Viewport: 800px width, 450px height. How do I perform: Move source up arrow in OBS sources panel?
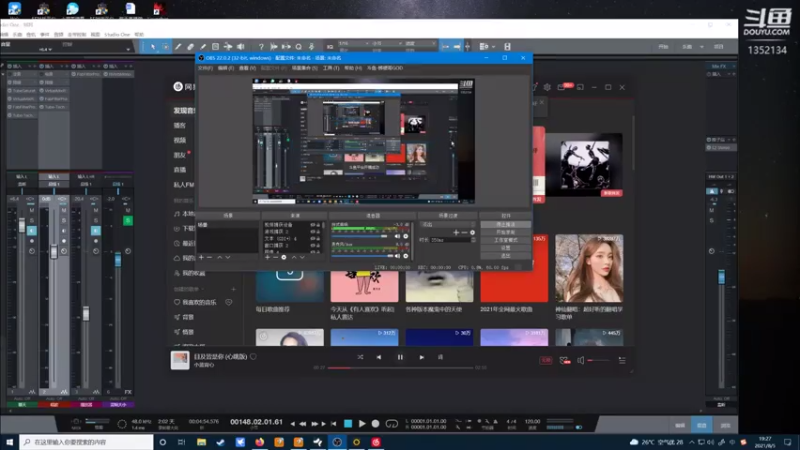(x=294, y=257)
